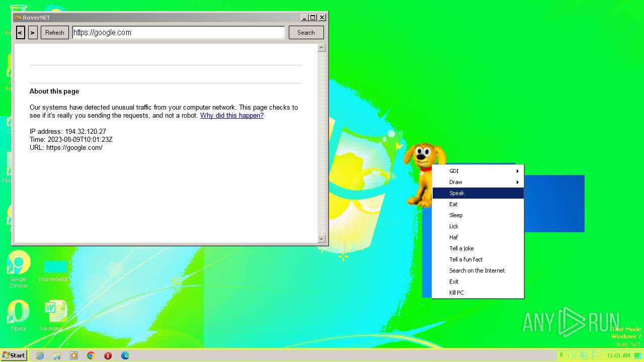Open the Google Chrome desktop icon
Image resolution: width=644 pixels, height=362 pixels.
coord(18,269)
